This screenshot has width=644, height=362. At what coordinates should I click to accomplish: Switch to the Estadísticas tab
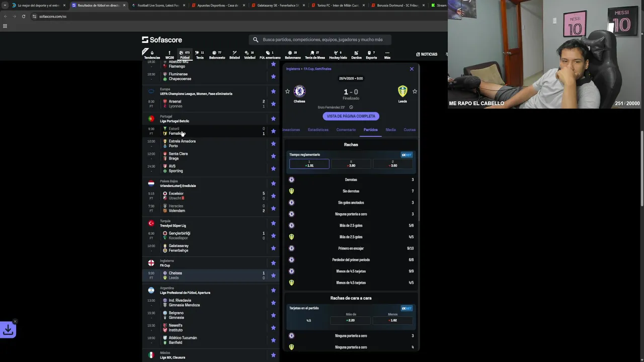point(318,130)
